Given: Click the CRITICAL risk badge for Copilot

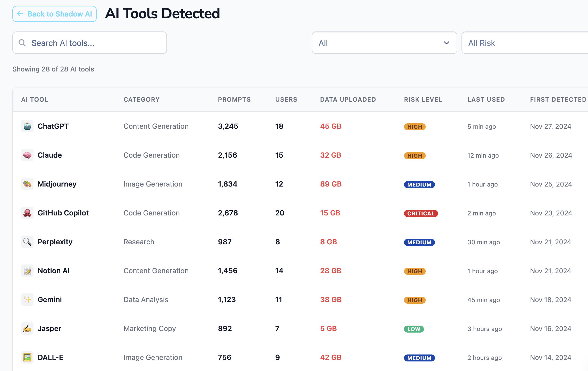Looking at the screenshot, I should [x=421, y=213].
